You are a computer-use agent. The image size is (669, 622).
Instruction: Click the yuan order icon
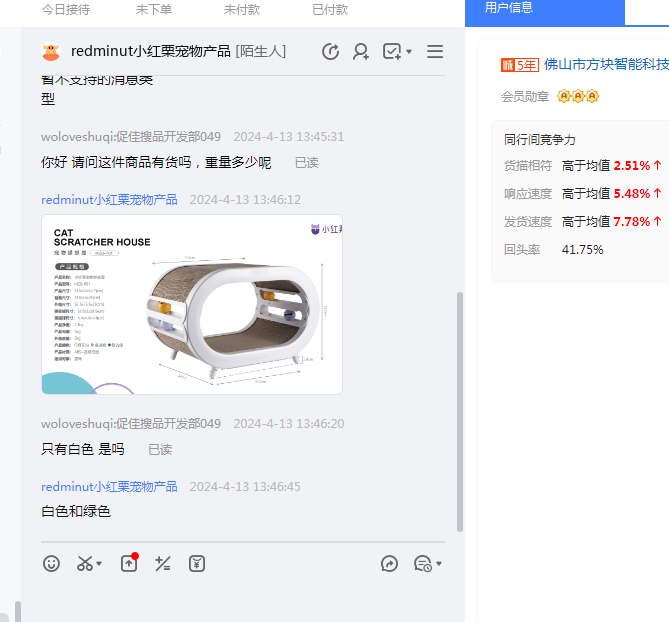tap(197, 564)
